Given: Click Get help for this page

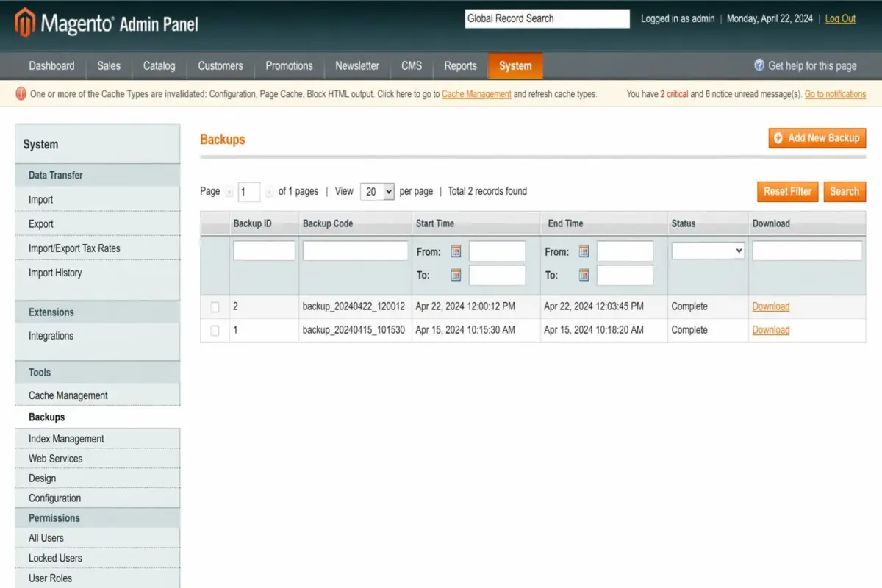Looking at the screenshot, I should [812, 65].
